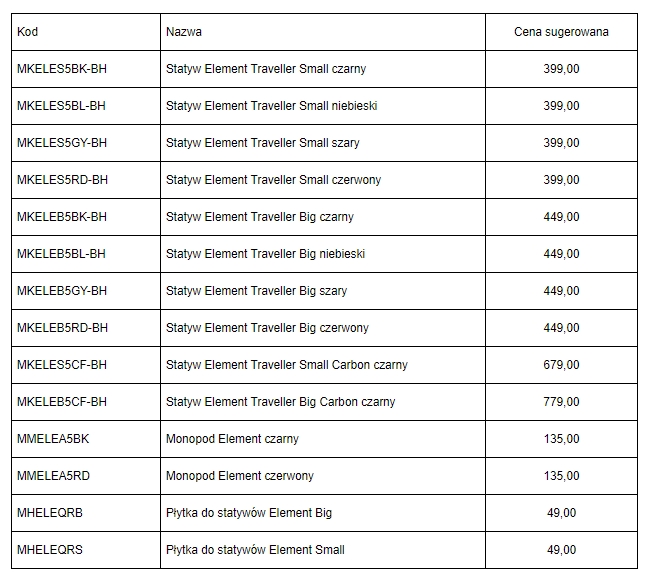Click Płytka do statywów Element Small
Screen dimensions: 654x583
[x=255, y=550]
